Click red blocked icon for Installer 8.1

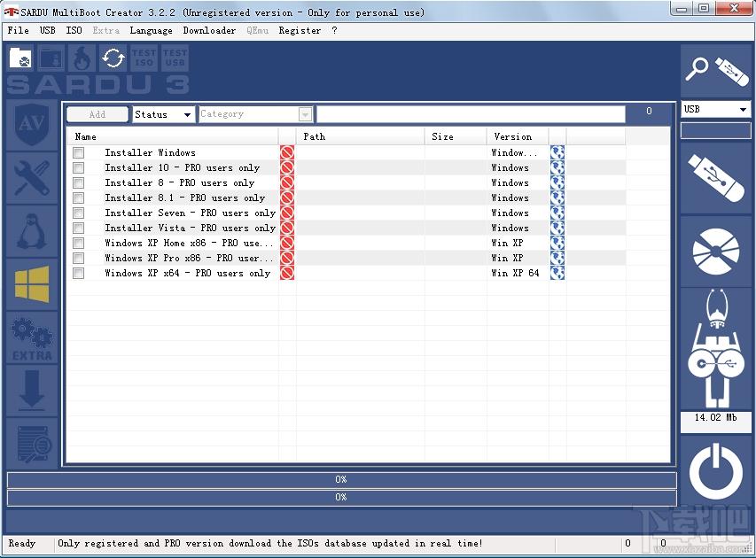point(287,198)
